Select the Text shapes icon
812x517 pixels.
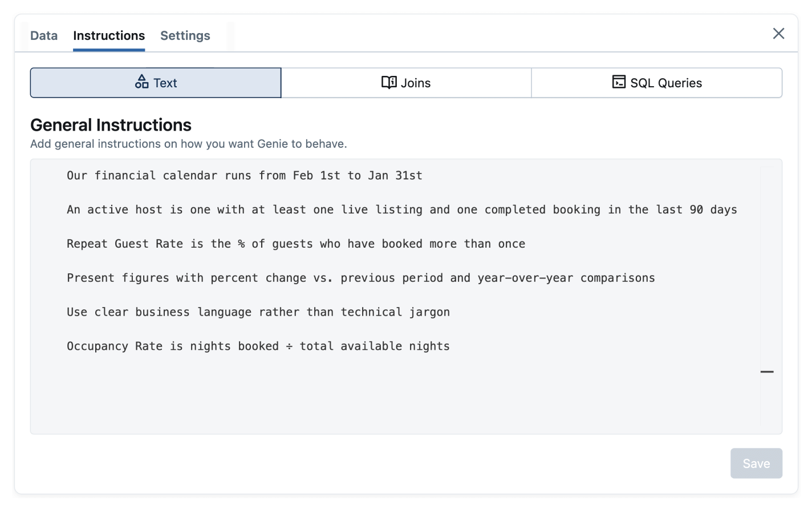click(x=141, y=82)
